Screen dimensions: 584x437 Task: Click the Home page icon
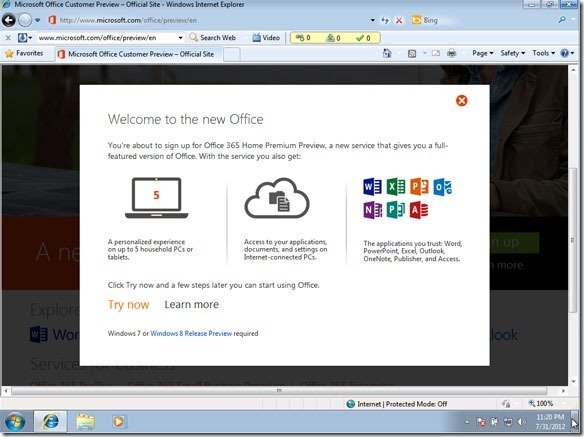click(387, 53)
